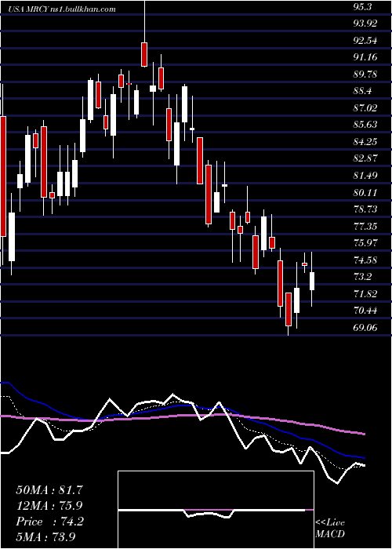
Task: Select the 80.11 price axis label
Action: point(365,193)
